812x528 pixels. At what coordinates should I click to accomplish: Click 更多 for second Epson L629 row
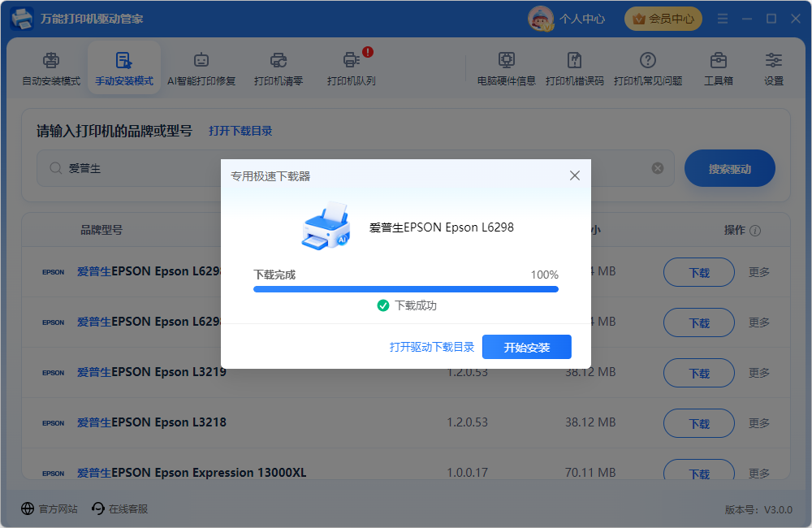click(758, 322)
